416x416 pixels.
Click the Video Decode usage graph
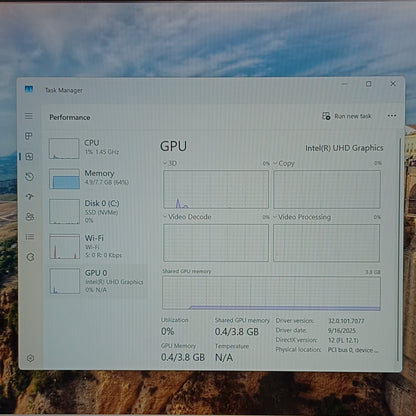(x=216, y=243)
